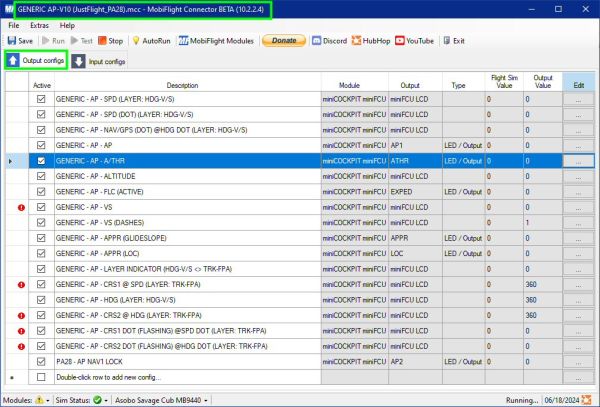This screenshot has height=407, width=600.
Task: Open the YouTube link
Action: (414, 41)
